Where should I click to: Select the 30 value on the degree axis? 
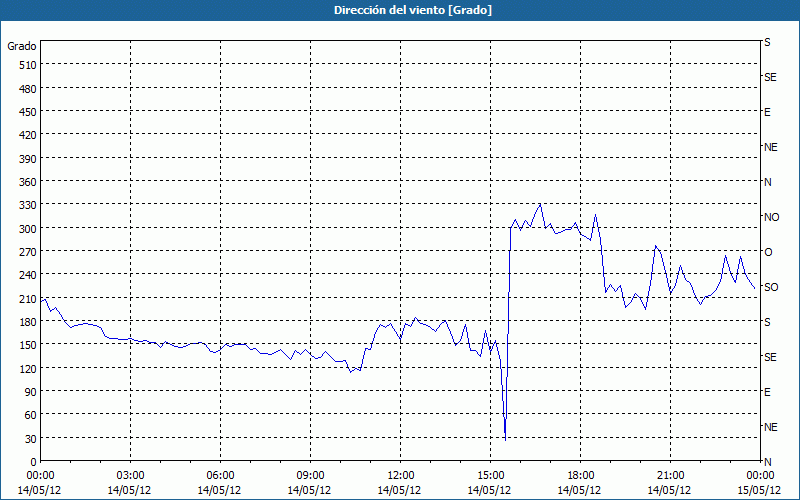[31, 439]
